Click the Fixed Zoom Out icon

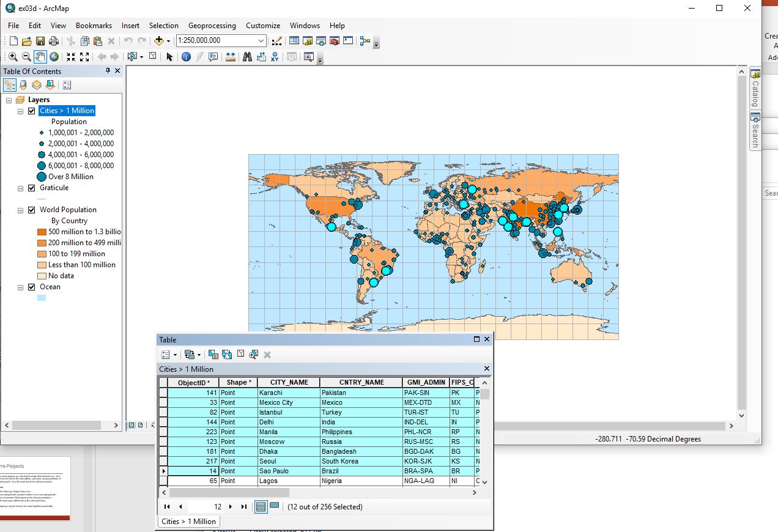tap(84, 56)
